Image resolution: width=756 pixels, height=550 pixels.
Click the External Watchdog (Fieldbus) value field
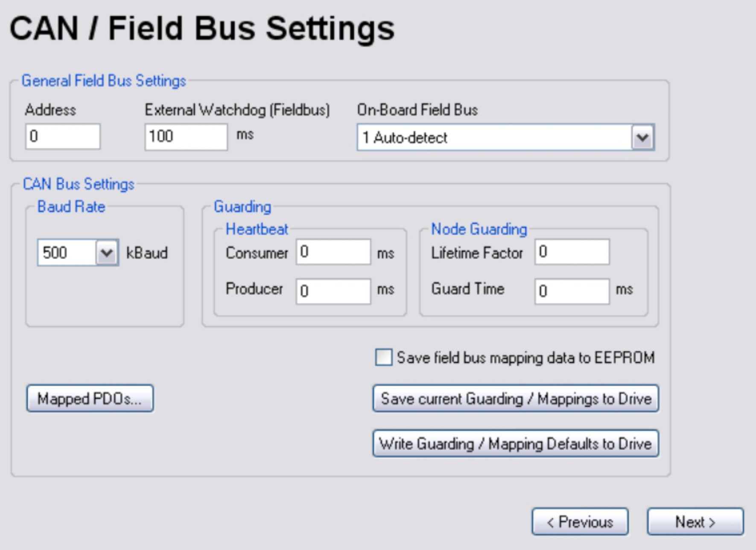[x=186, y=137]
